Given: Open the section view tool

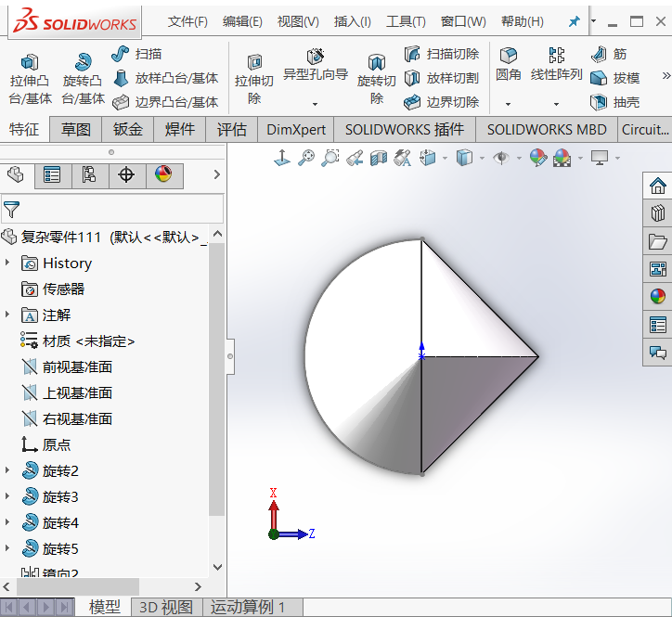Looking at the screenshot, I should (378, 159).
